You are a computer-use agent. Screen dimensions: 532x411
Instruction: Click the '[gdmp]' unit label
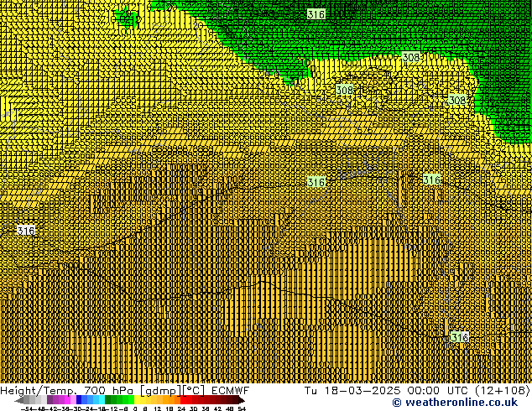tap(161, 391)
